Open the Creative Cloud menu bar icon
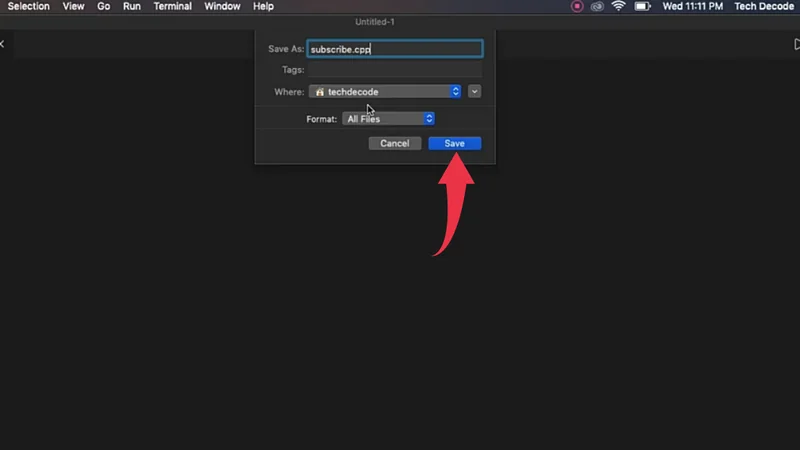 [x=597, y=6]
